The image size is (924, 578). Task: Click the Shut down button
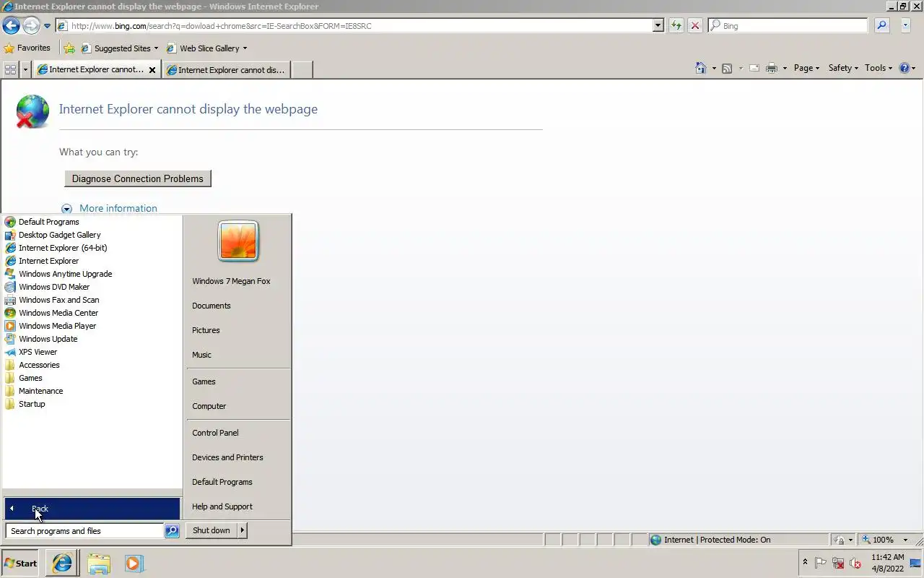(212, 530)
